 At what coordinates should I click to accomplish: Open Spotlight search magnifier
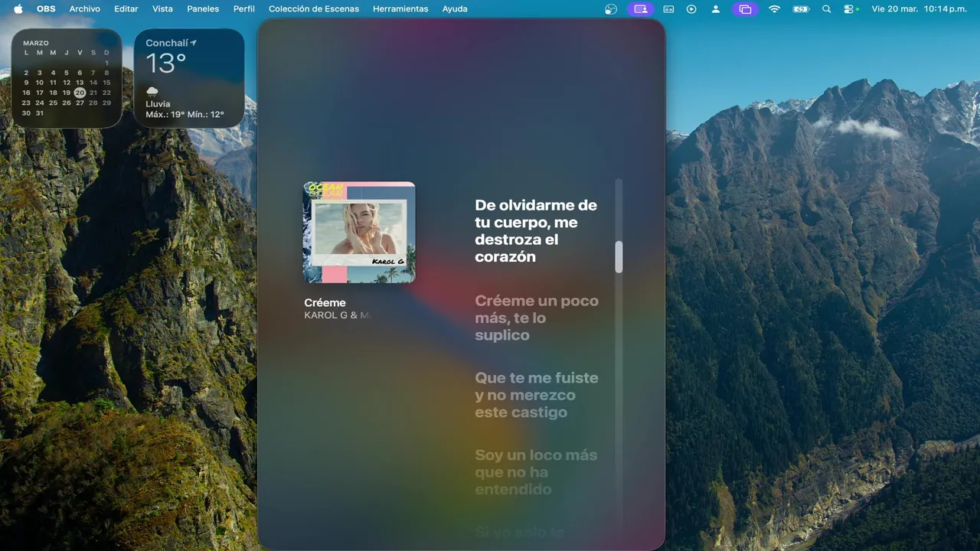point(826,9)
